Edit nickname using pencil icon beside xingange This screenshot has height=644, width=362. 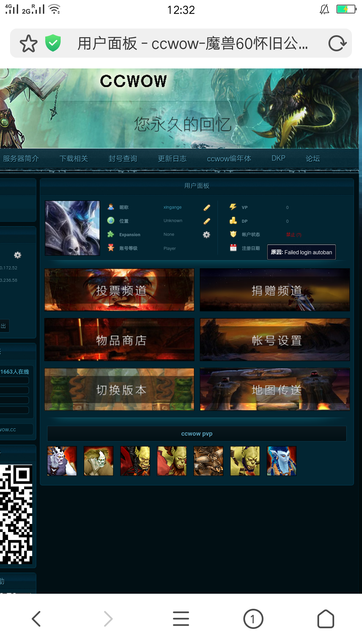(207, 208)
